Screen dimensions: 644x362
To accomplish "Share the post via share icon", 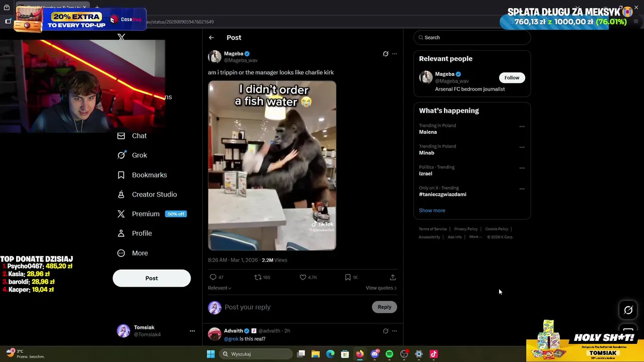I will click(393, 277).
